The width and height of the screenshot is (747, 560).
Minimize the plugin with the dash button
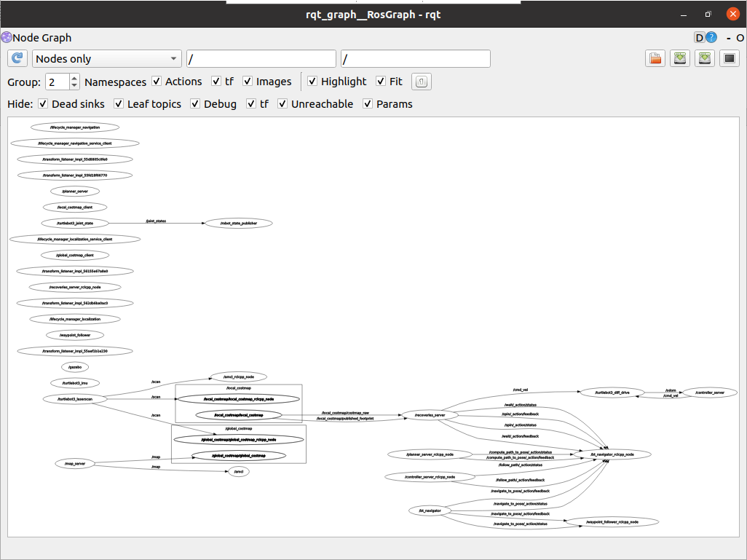pos(727,37)
